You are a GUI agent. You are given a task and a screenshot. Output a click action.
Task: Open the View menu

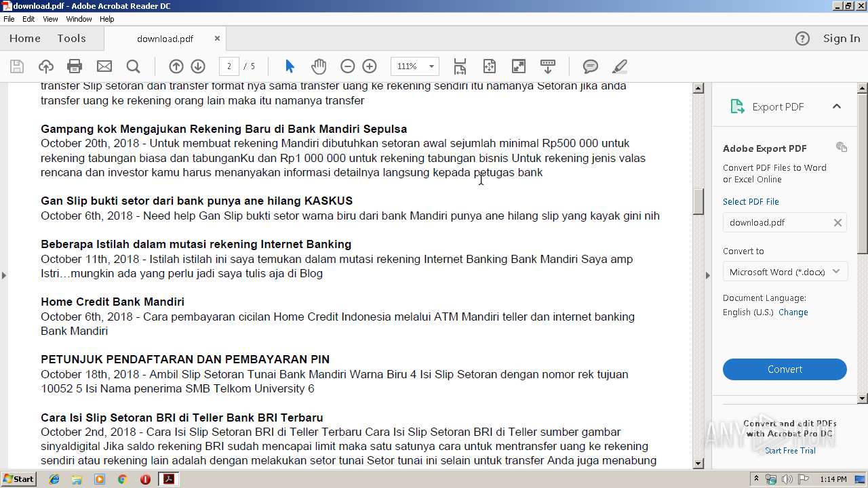click(x=50, y=19)
